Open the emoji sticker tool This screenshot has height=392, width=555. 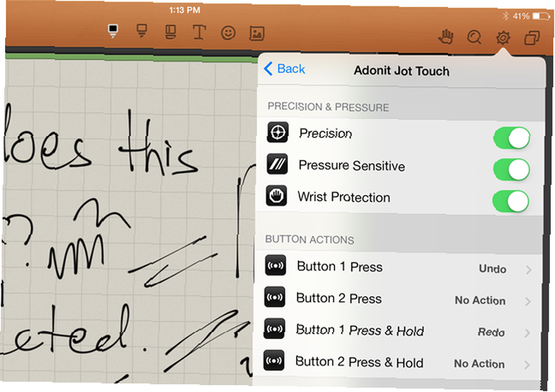tap(228, 33)
